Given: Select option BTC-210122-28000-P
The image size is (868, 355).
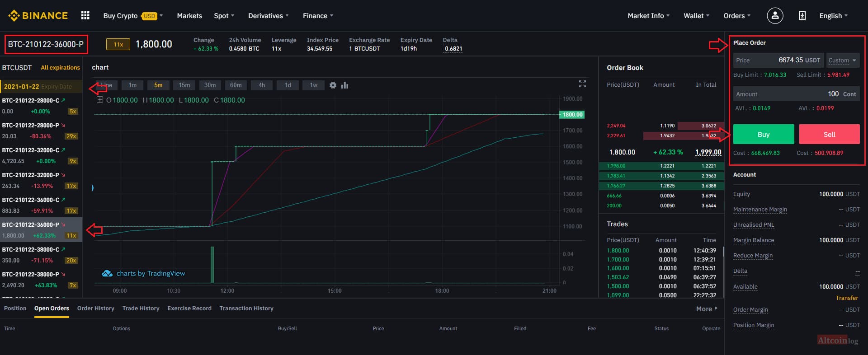Looking at the screenshot, I should (x=41, y=131).
